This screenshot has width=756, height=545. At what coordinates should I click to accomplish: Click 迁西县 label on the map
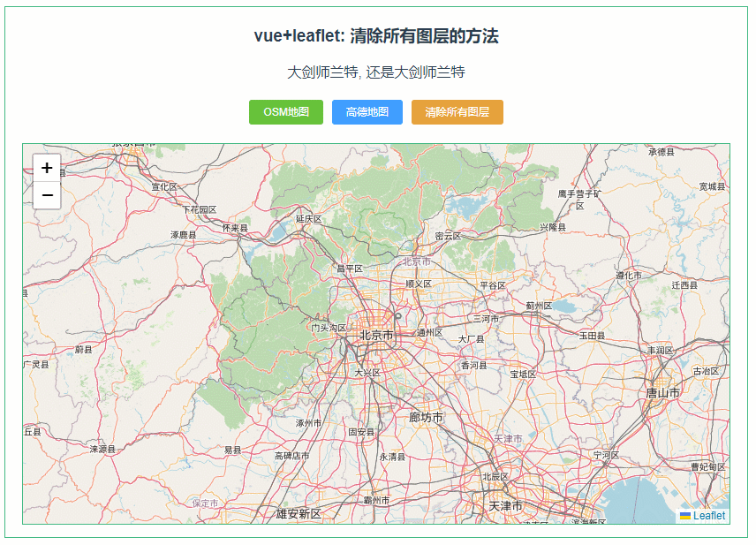[x=684, y=285]
